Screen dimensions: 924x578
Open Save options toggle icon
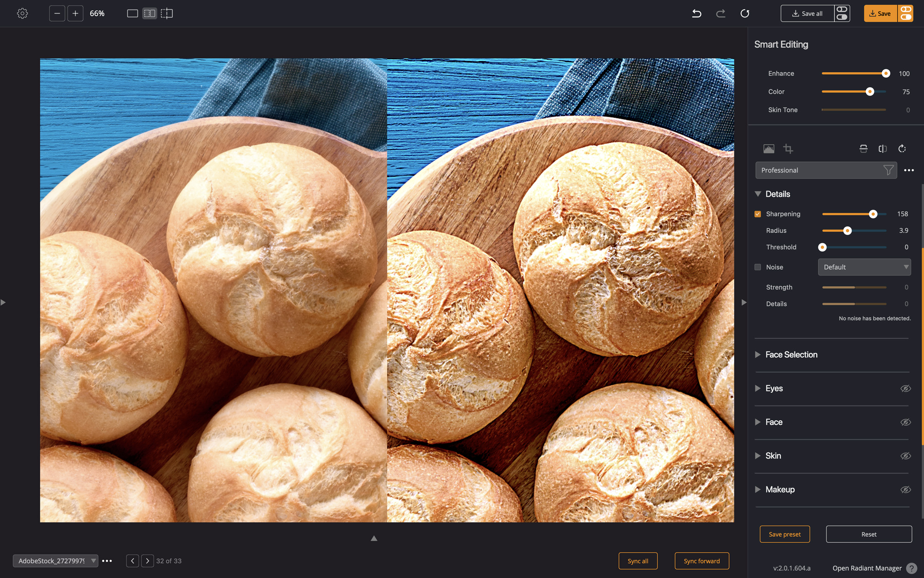click(906, 13)
